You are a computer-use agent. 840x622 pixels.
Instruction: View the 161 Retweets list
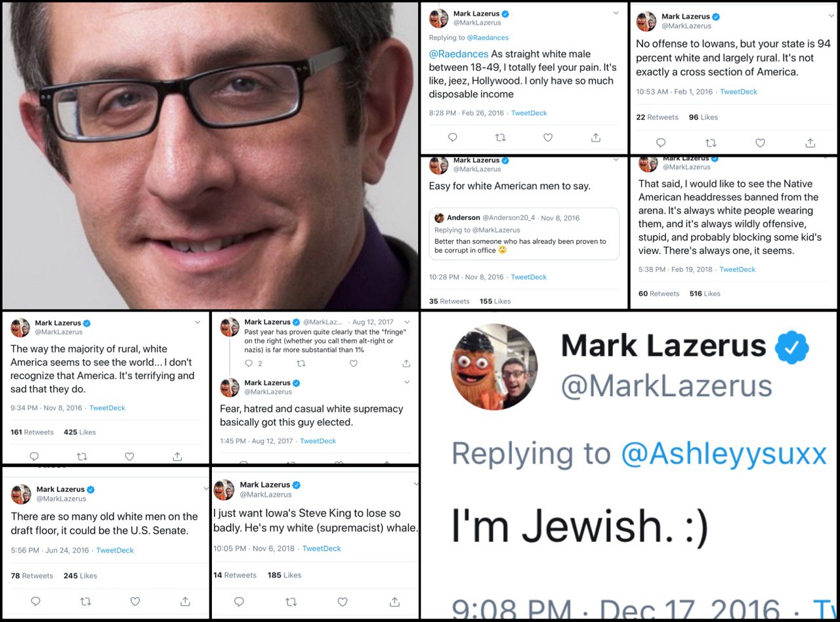pos(32,432)
